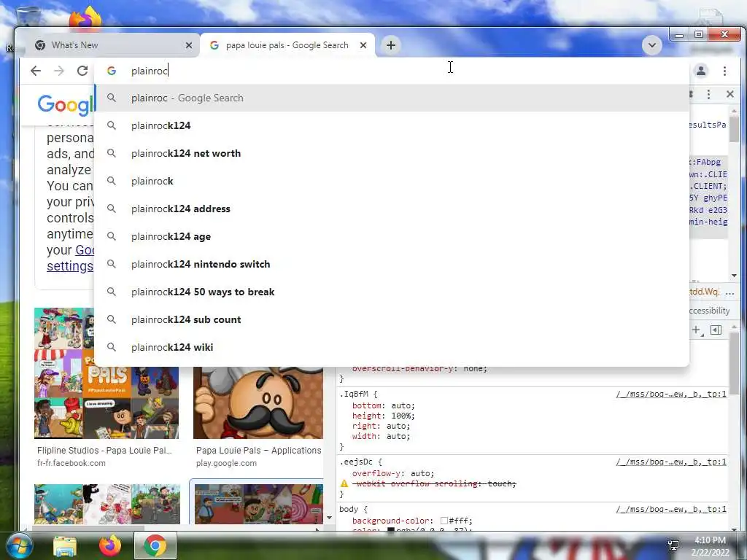
Task: Open DevTools three-dot customize menu
Action: [708, 94]
